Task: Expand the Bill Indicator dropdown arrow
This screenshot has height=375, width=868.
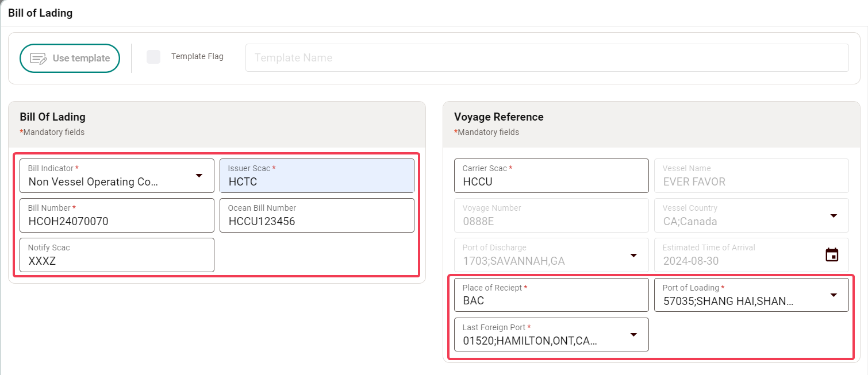Action: point(199,176)
